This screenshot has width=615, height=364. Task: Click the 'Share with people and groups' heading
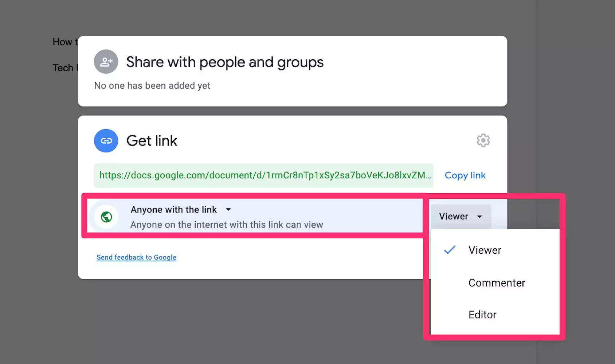(x=225, y=62)
